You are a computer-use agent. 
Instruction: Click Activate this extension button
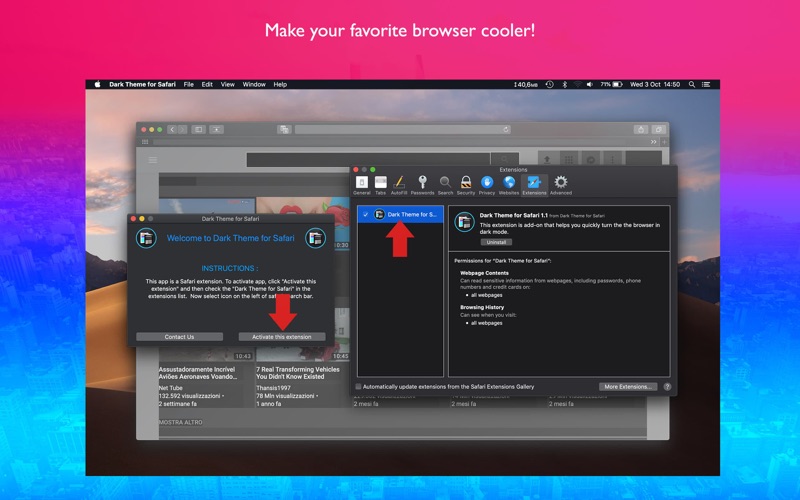coord(282,337)
